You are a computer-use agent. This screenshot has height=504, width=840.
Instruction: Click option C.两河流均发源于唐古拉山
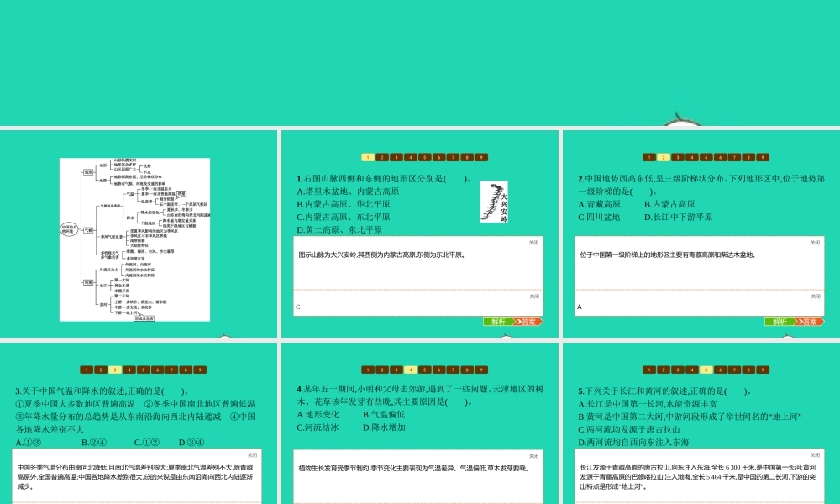tap(629, 429)
